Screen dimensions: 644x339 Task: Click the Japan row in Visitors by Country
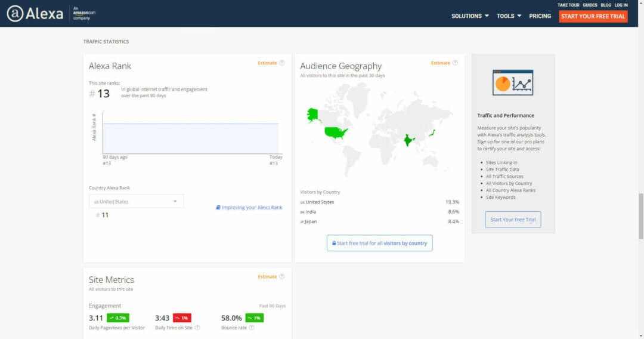[379, 221]
